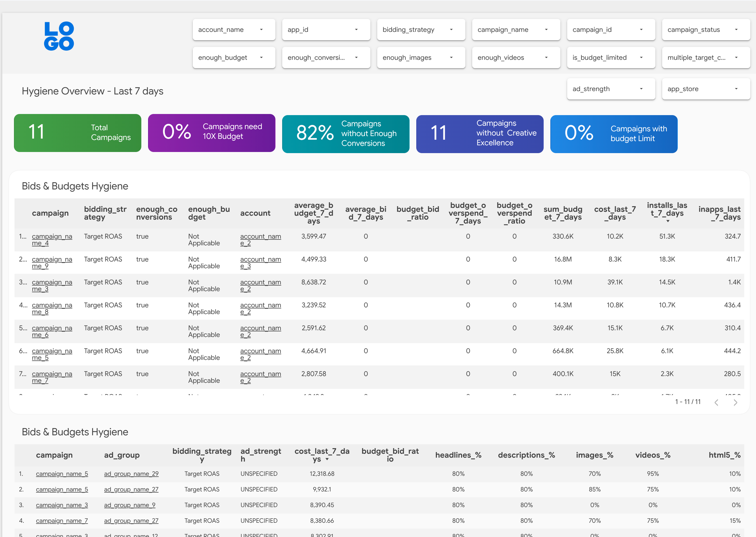Go to previous table page arrow
756x537 pixels.
click(716, 402)
